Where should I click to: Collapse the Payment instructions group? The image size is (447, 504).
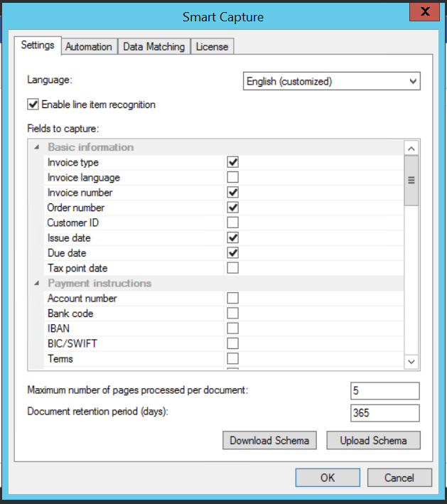point(37,283)
